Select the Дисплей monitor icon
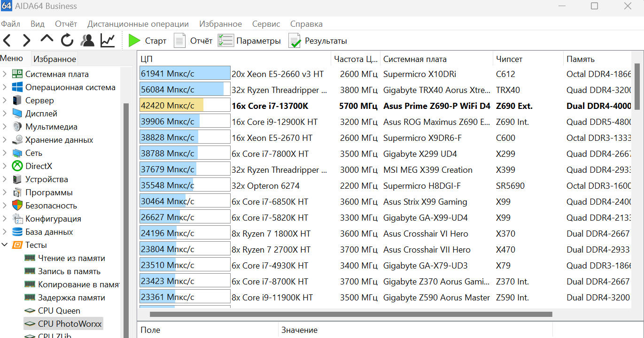Screen dimensions: 644x338 (x=17, y=113)
